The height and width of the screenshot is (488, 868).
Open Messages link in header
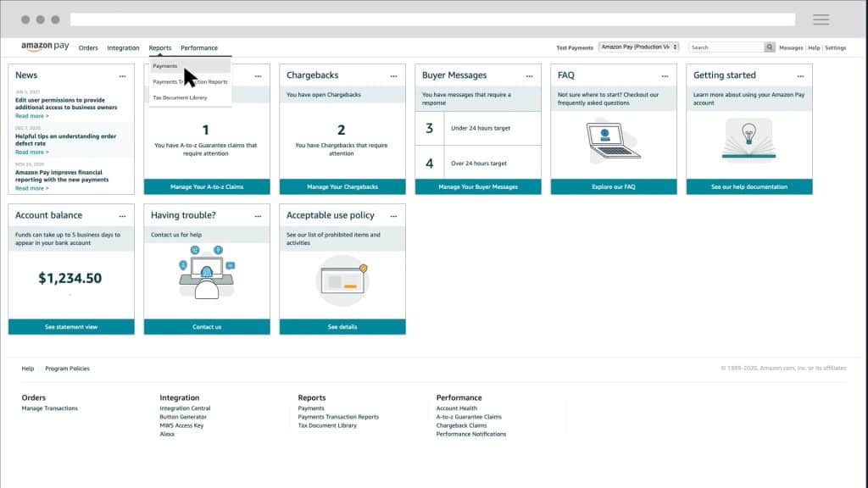[791, 48]
